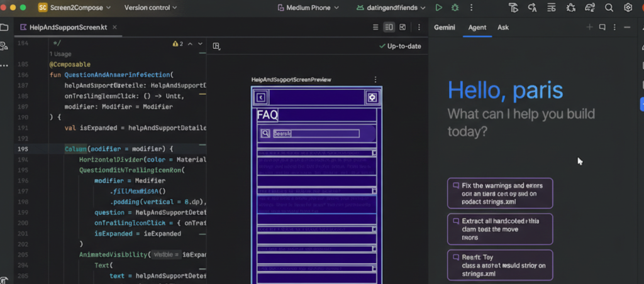The image size is (644, 284).
Task: Click the warnings indicator showing 2
Action: click(178, 44)
